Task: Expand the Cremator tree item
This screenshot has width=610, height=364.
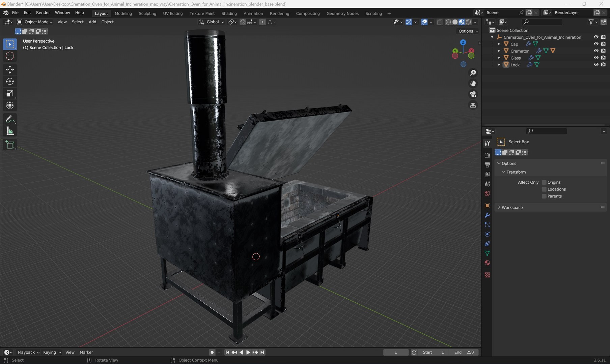Action: (499, 51)
